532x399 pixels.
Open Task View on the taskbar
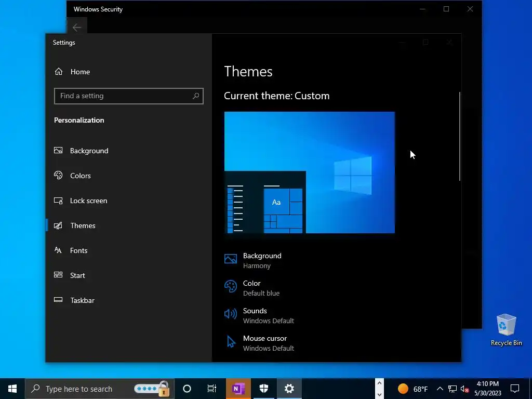212,389
